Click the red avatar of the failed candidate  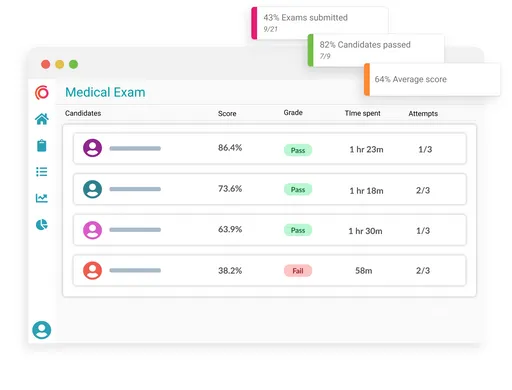92,270
